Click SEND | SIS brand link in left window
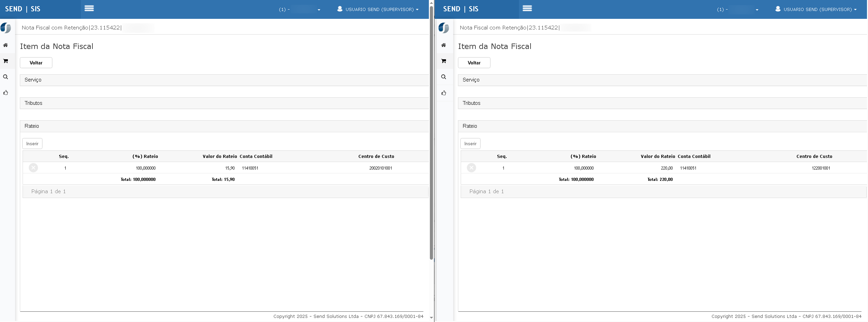The height and width of the screenshot is (322, 868). click(23, 9)
